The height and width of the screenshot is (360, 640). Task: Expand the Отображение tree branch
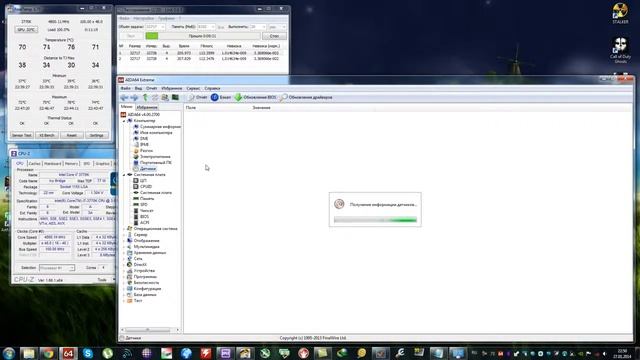[x=124, y=241]
